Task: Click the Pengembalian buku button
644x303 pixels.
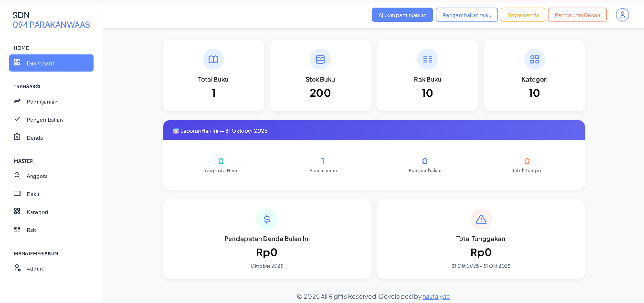Action: (466, 15)
